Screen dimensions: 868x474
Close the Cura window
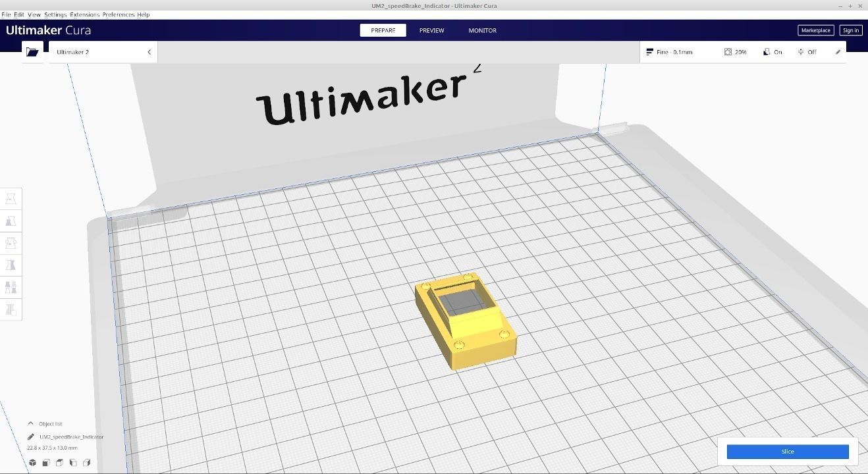click(x=860, y=5)
